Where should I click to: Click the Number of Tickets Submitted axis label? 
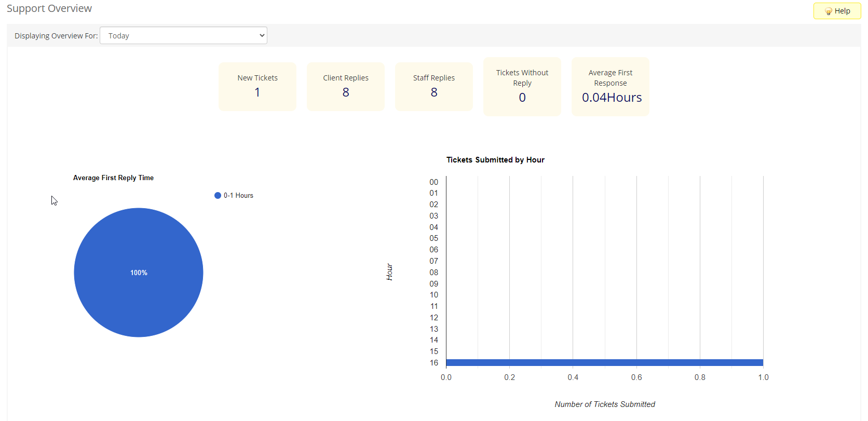click(x=605, y=404)
